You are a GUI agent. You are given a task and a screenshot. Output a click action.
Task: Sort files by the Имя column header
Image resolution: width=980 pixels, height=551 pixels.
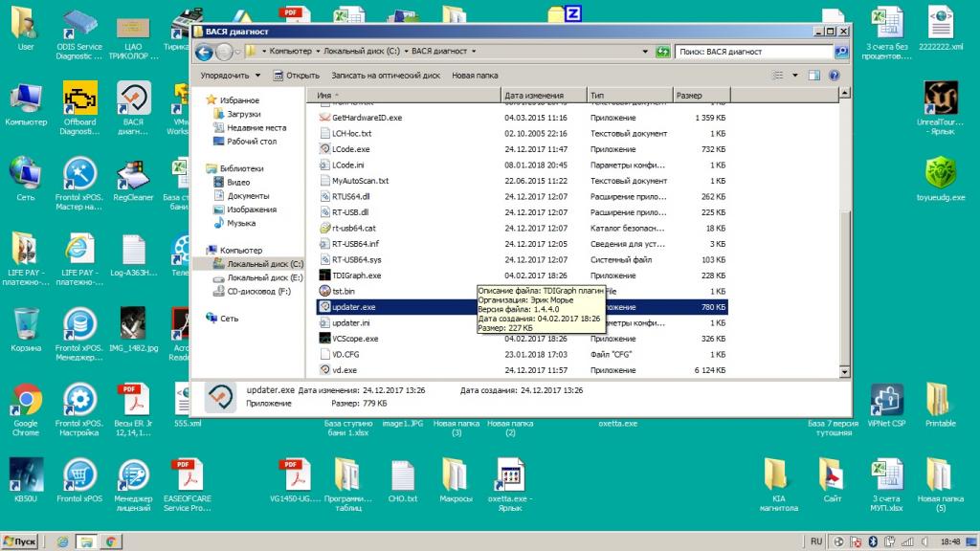[404, 95]
